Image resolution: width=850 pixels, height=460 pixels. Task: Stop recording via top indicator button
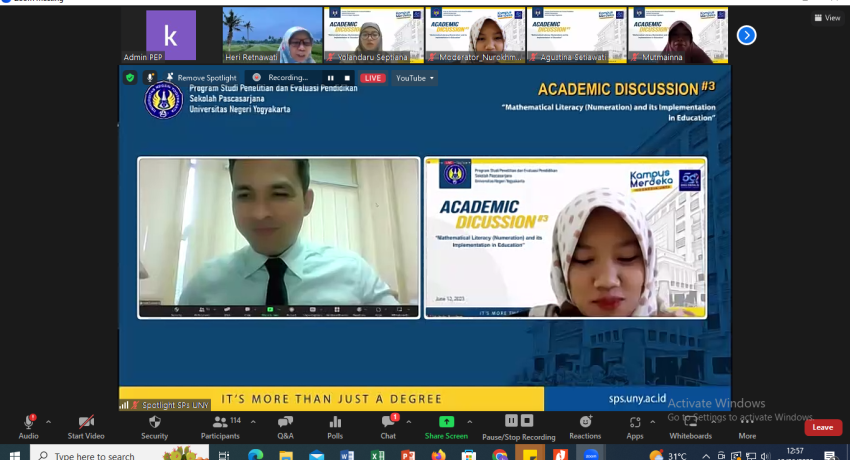(347, 78)
